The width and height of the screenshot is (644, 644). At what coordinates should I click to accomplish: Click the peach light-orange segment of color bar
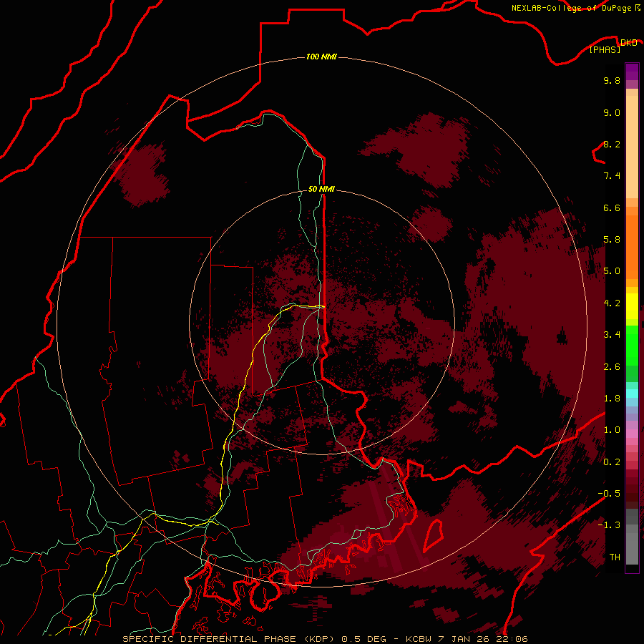pyautogui.click(x=632, y=148)
